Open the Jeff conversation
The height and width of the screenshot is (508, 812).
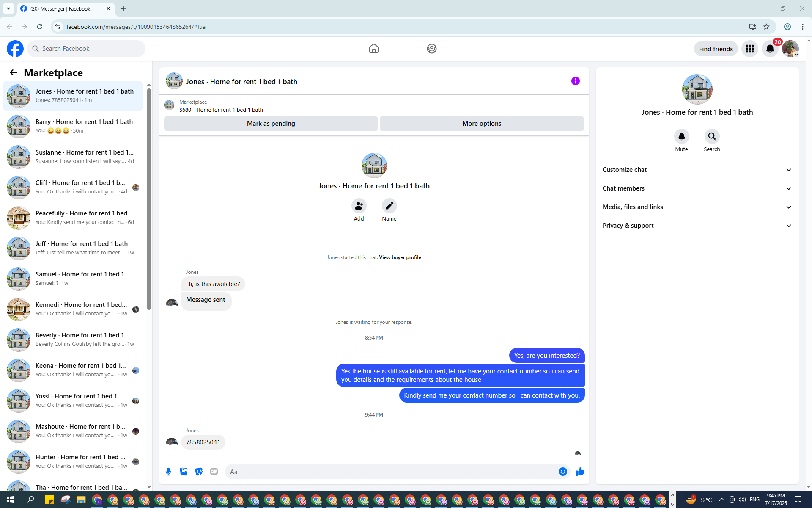[73, 248]
